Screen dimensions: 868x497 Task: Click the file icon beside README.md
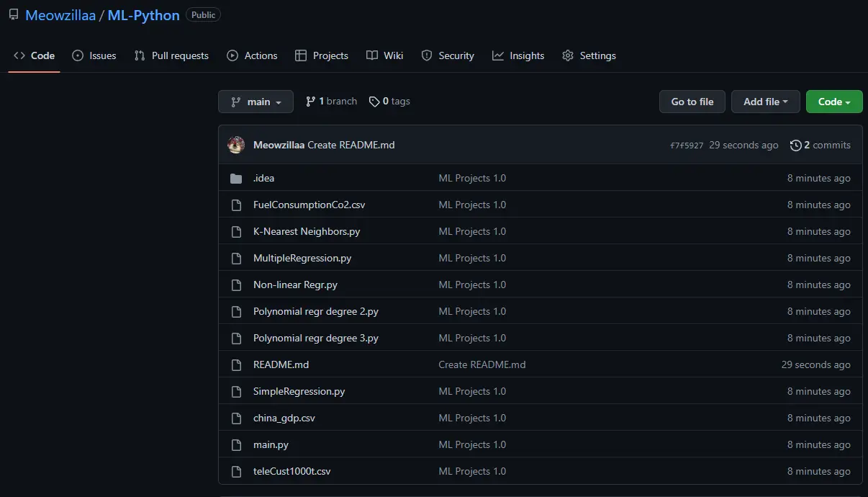coord(236,365)
